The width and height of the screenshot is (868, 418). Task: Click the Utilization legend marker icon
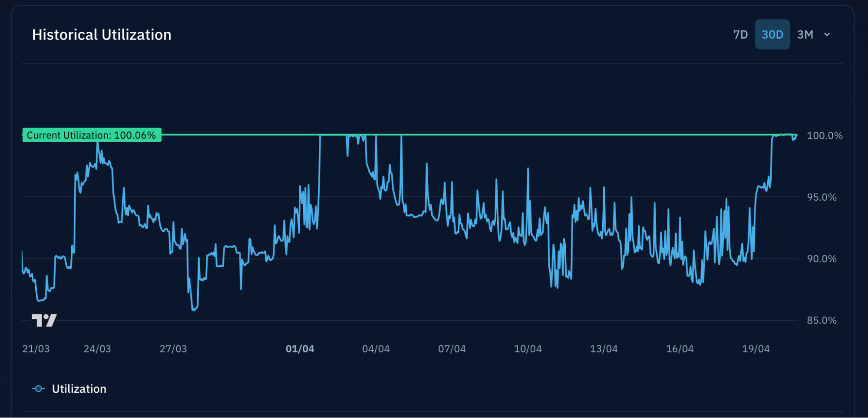[39, 388]
